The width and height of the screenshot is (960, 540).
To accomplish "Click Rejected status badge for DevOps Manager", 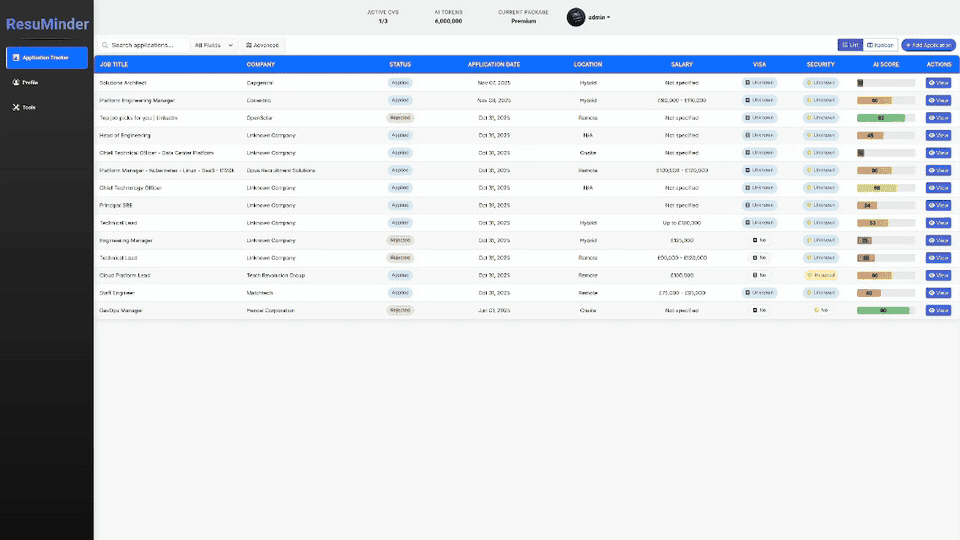I will point(400,310).
